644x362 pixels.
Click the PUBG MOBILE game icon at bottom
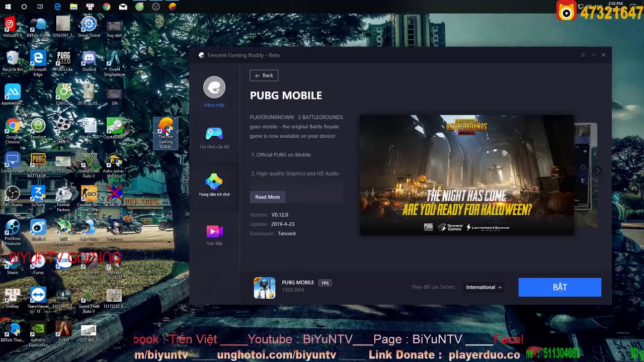pos(265,288)
